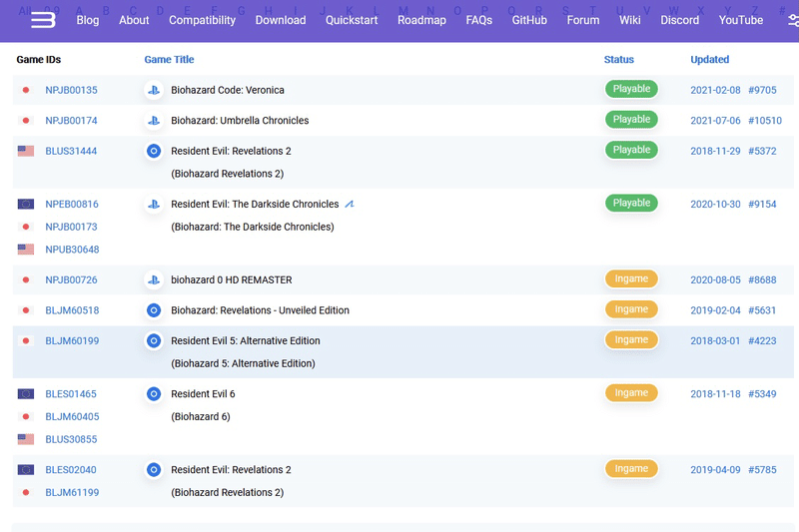Screen dimensions: 799x532
Task: Click PSN icon beside Biohazard: Umbrella Chronicles
Action: [x=154, y=121]
